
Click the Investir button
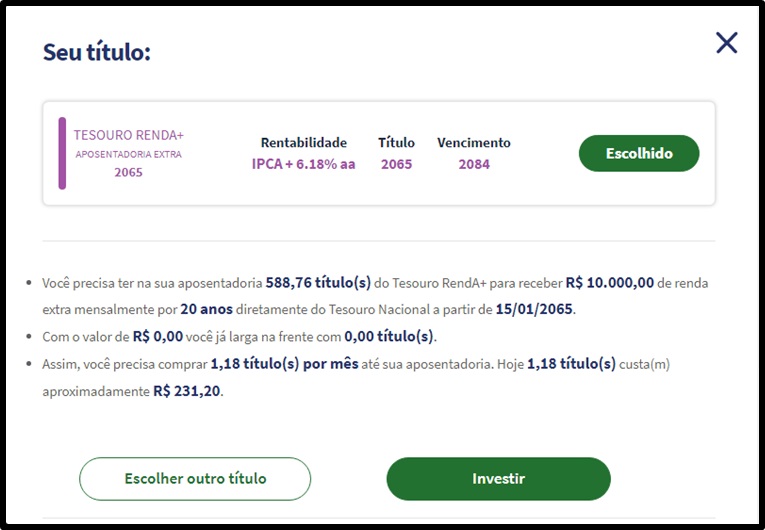[498, 478]
